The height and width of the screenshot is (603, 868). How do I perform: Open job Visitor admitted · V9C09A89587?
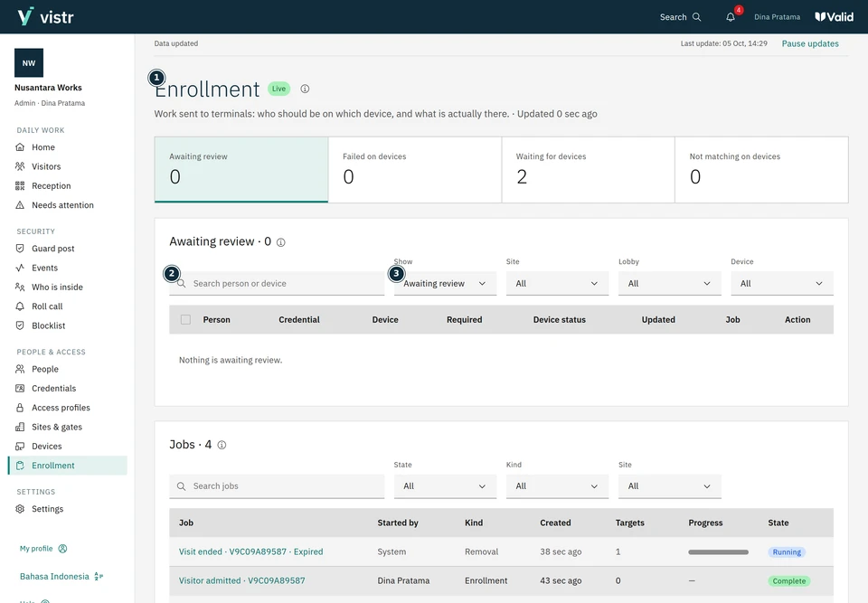coord(242,580)
